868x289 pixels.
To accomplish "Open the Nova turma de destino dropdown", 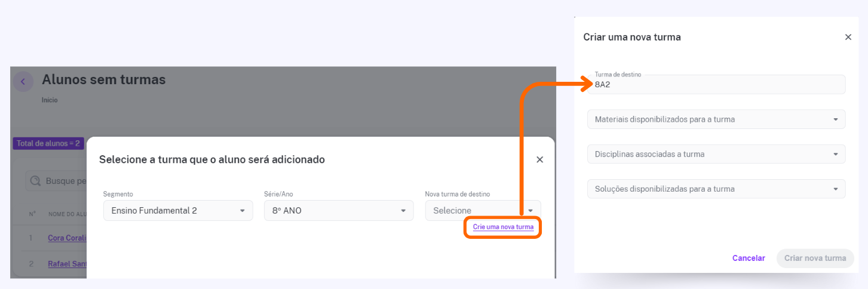I will [483, 210].
